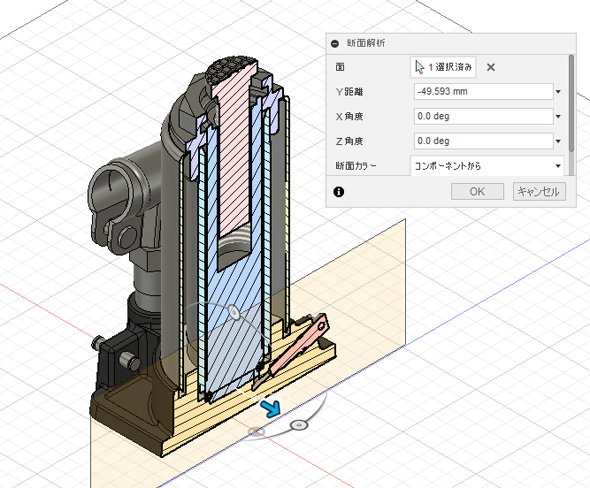The height and width of the screenshot is (488, 590).
Task: Open the X角度 field dropdown arrow
Action: tap(558, 117)
